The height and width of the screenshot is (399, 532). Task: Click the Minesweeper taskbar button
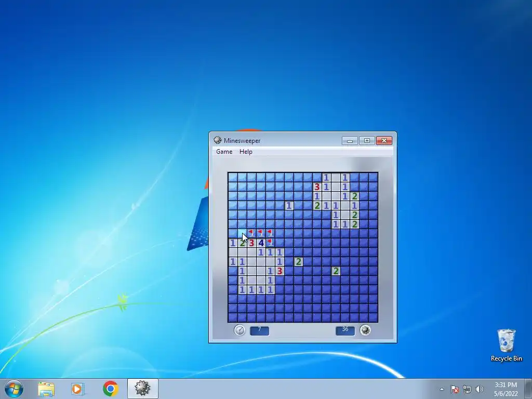(x=142, y=389)
